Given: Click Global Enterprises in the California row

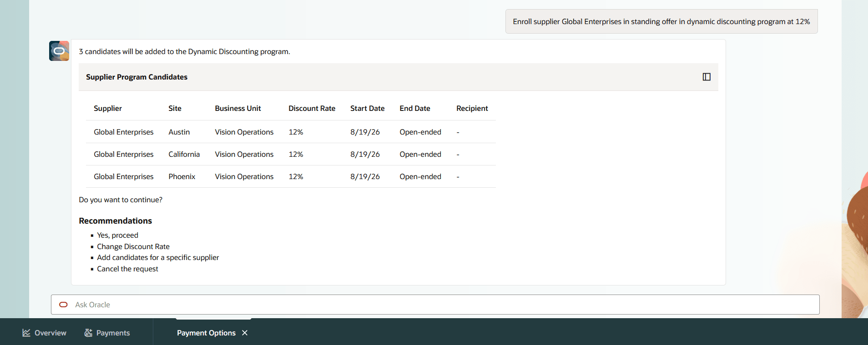Looking at the screenshot, I should (x=124, y=154).
